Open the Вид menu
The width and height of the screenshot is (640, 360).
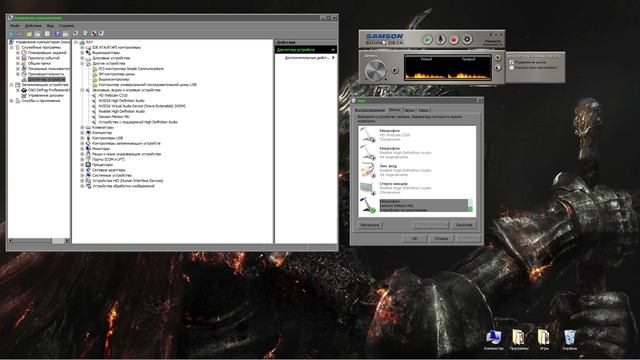tap(50, 26)
